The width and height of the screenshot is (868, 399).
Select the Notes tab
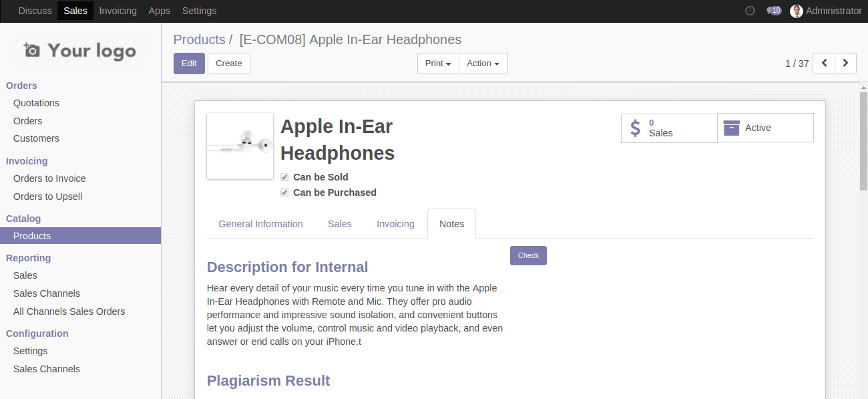[451, 224]
